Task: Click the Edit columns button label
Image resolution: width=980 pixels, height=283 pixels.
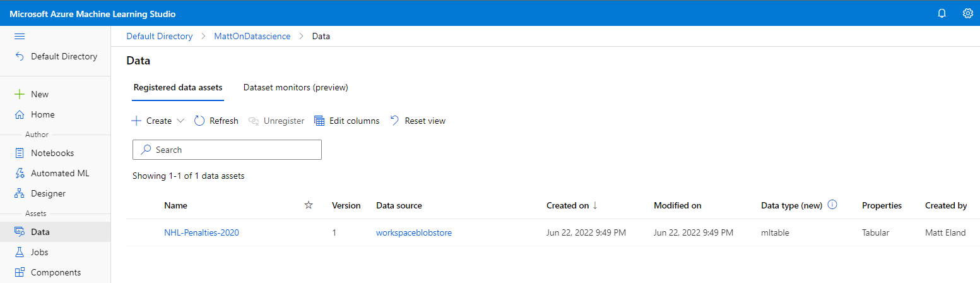Action: 355,121
